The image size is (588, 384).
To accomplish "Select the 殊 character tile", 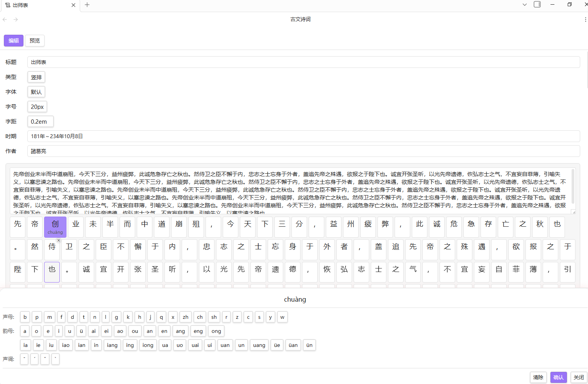I will click(465, 249).
